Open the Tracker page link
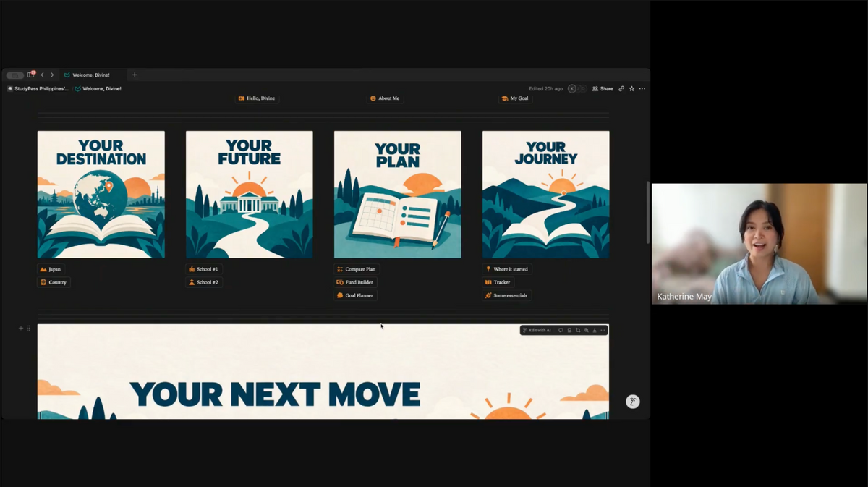Screen dimensions: 868x487 (498, 282)
